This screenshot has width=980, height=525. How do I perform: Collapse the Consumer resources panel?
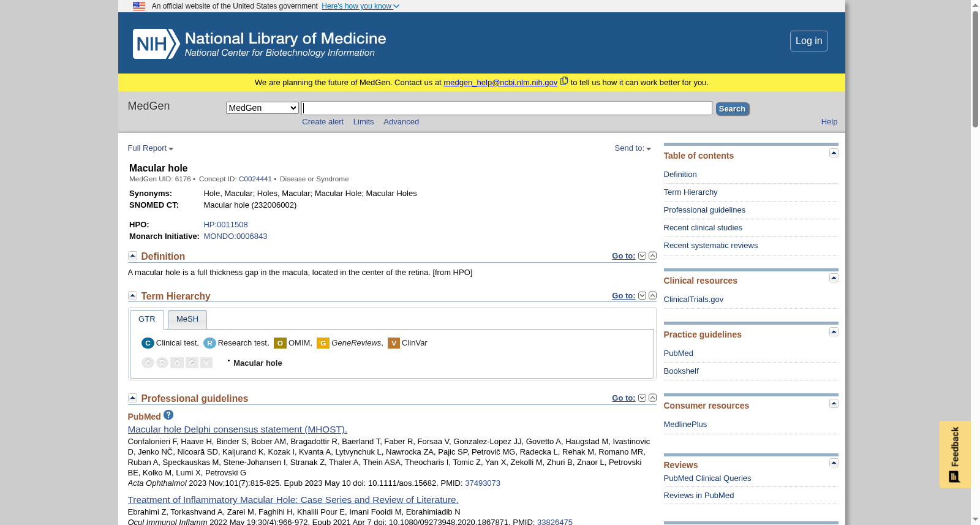tap(834, 403)
